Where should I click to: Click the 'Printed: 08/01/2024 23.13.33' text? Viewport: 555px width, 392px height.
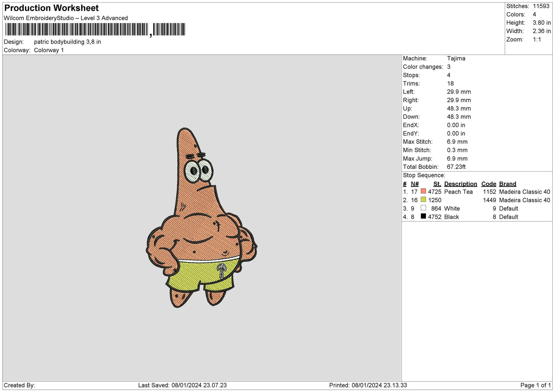[x=368, y=385]
